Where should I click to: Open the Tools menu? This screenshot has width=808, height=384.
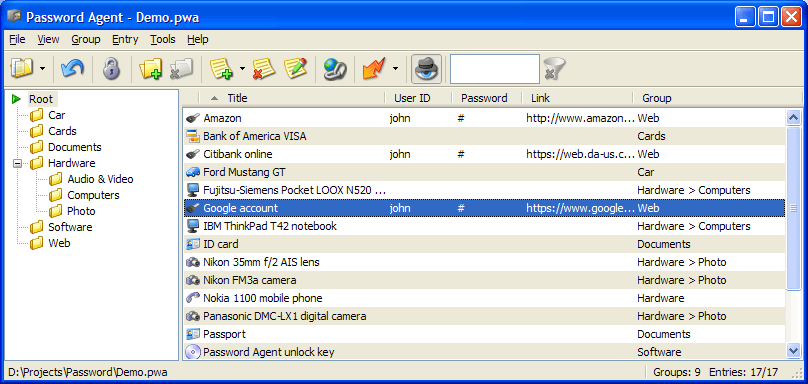163,39
